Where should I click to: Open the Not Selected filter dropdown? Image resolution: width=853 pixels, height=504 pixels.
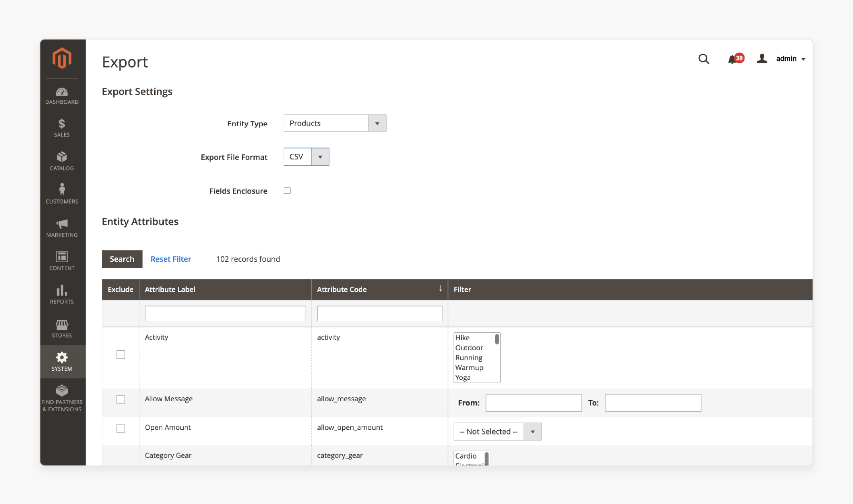497,432
